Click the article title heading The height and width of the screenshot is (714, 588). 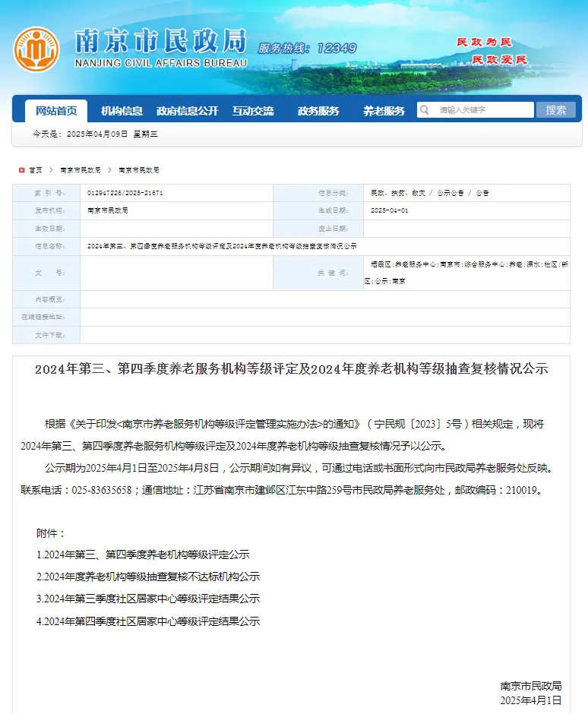[x=291, y=370]
